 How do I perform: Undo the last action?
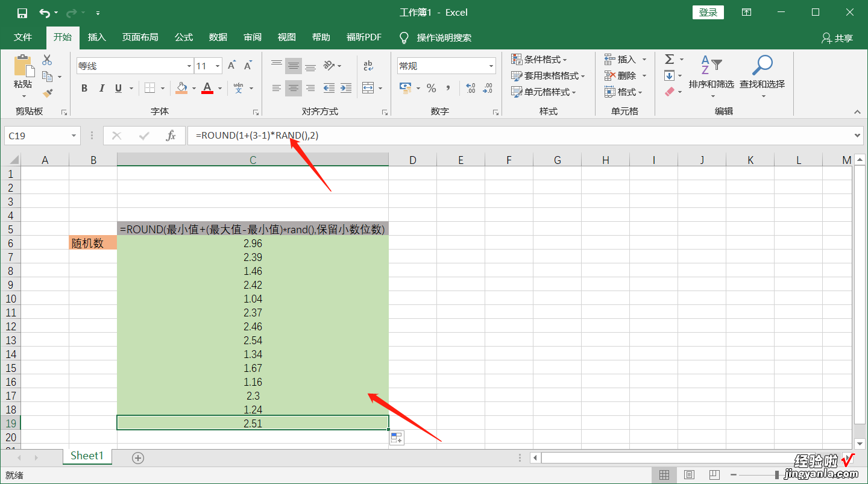[45, 13]
